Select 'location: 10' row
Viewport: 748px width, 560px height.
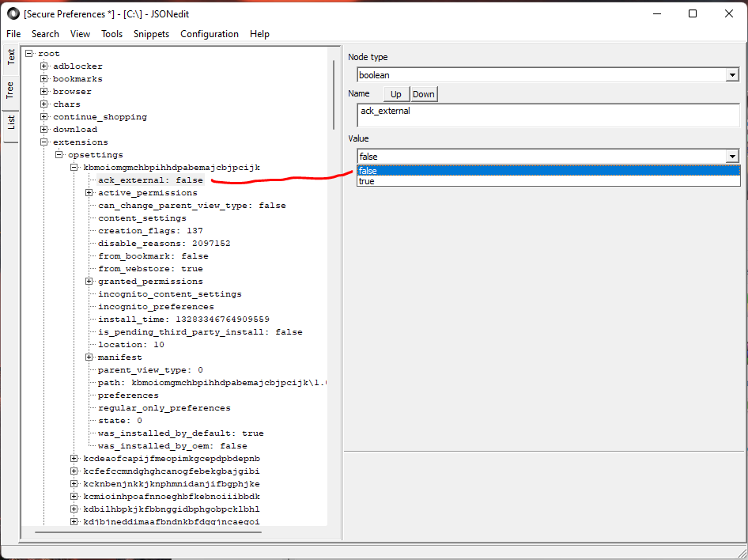pos(131,344)
